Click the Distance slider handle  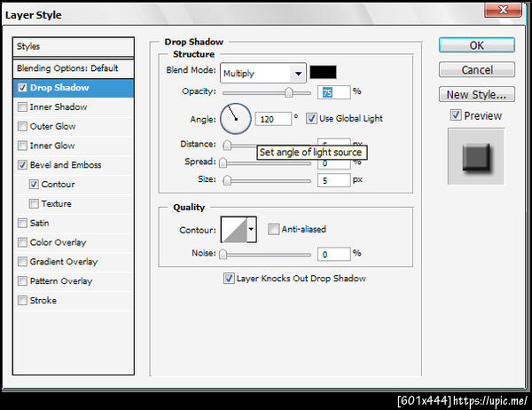pyautogui.click(x=227, y=146)
